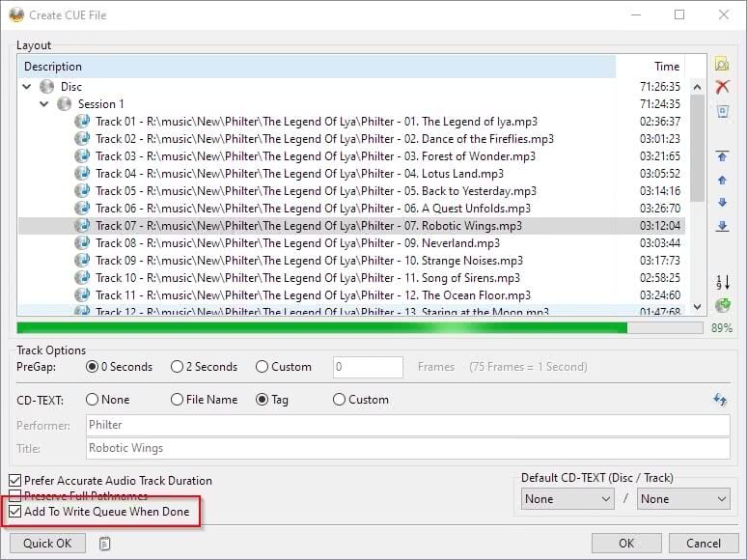Viewport: 747px width, 560px height.
Task: Move selected track up one position
Action: click(x=722, y=181)
